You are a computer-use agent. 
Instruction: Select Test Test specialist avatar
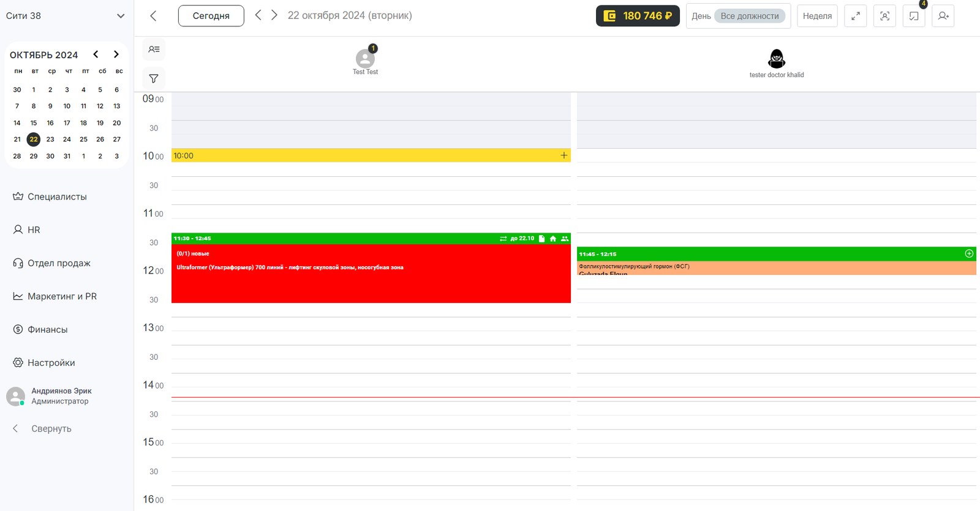click(x=365, y=59)
